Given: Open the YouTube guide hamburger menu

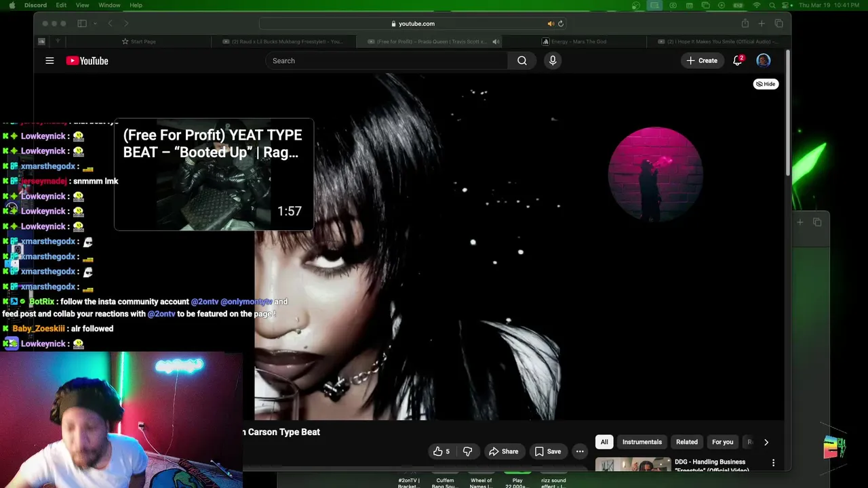Looking at the screenshot, I should click(x=50, y=61).
